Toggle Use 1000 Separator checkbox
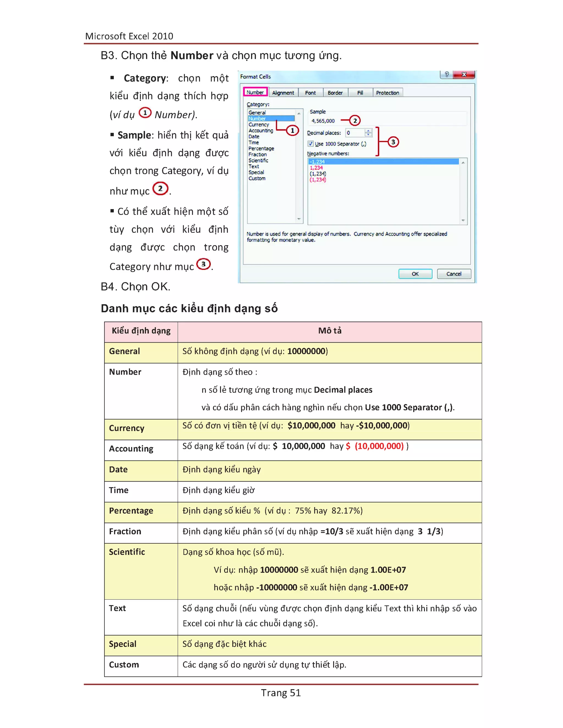 click(x=311, y=144)
